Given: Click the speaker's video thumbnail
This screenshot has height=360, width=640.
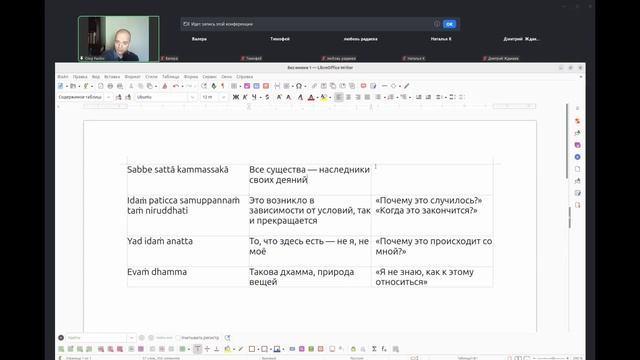Looking at the screenshot, I should click(x=119, y=39).
